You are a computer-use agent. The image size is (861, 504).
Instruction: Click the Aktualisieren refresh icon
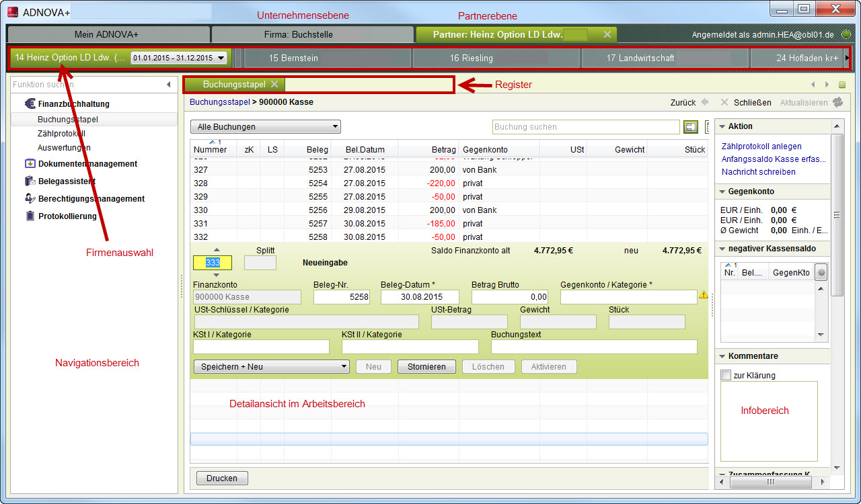(x=837, y=103)
